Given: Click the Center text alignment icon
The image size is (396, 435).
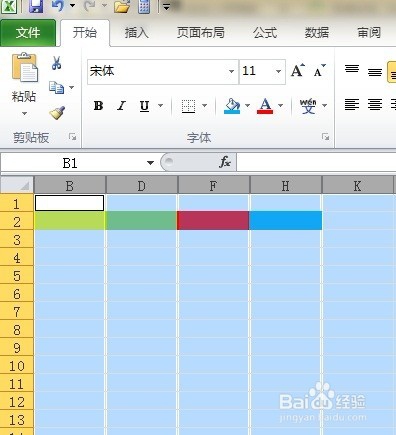Looking at the screenshot, I should pyautogui.click(x=375, y=105).
